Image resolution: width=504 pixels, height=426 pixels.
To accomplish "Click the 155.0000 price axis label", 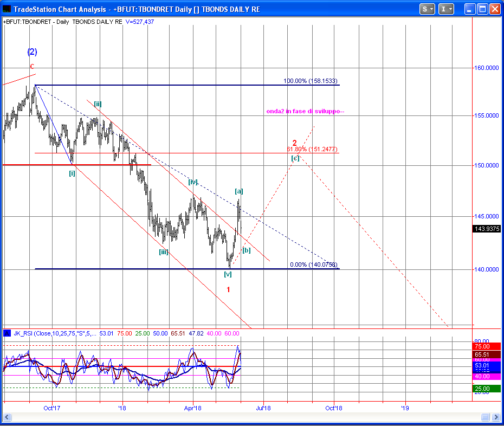I will click(x=487, y=115).
